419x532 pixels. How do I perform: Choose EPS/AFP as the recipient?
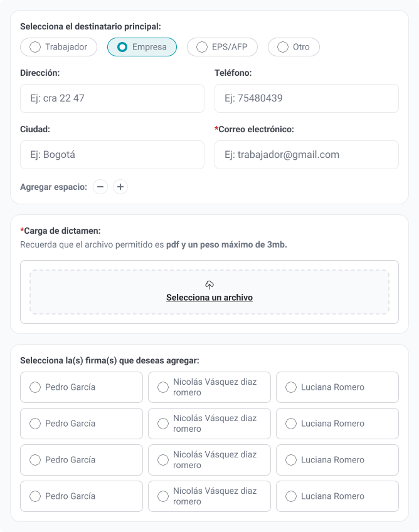click(x=222, y=47)
